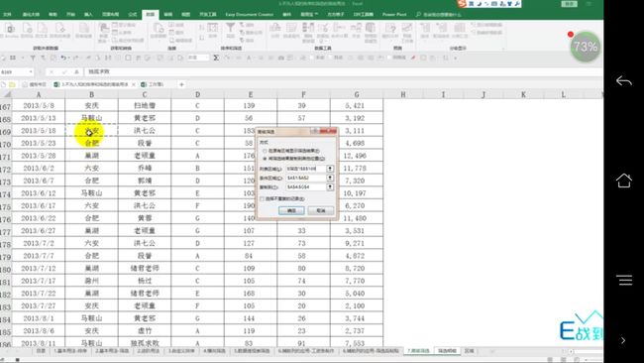
Task: Collapse dialog using criteria range picker button
Action: pos(330,178)
